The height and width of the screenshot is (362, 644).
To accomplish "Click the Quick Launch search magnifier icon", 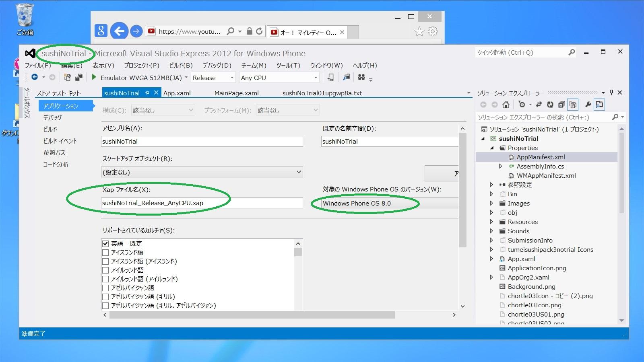I will pyautogui.click(x=572, y=52).
